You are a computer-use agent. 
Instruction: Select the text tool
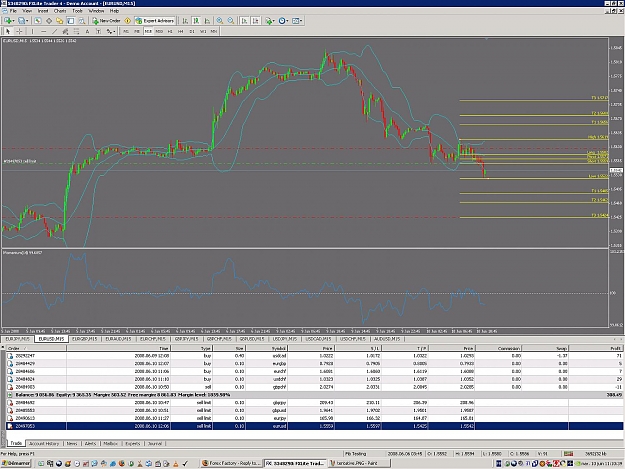87,31
